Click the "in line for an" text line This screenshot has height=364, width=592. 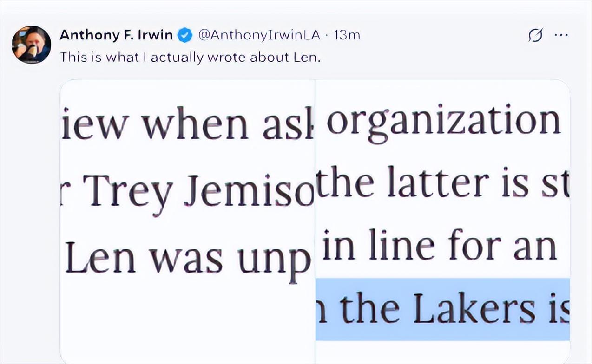point(439,245)
